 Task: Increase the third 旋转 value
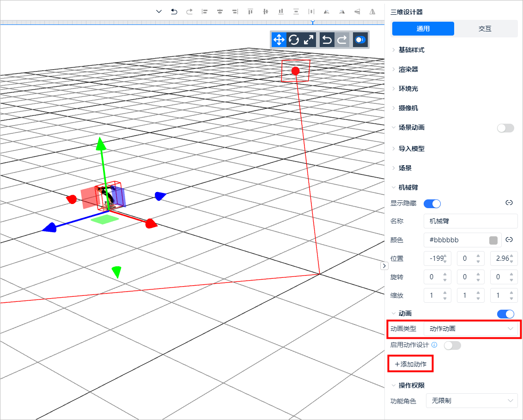[511, 274]
